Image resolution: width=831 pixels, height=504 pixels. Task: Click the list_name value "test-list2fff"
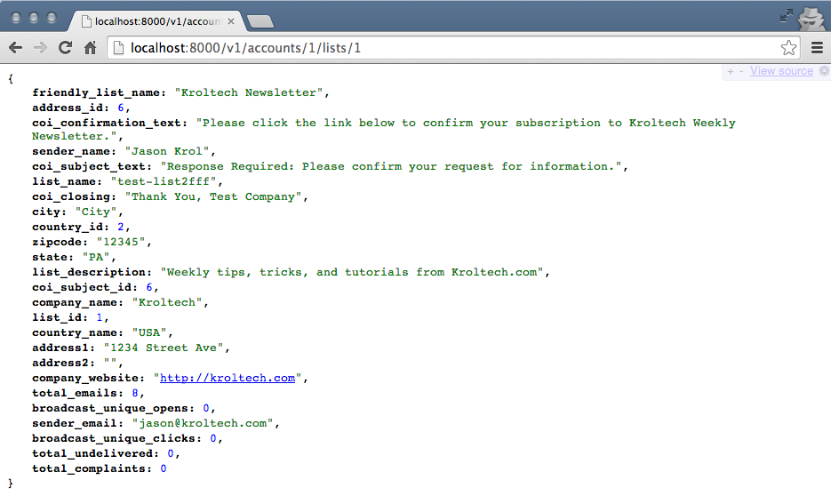point(164,182)
